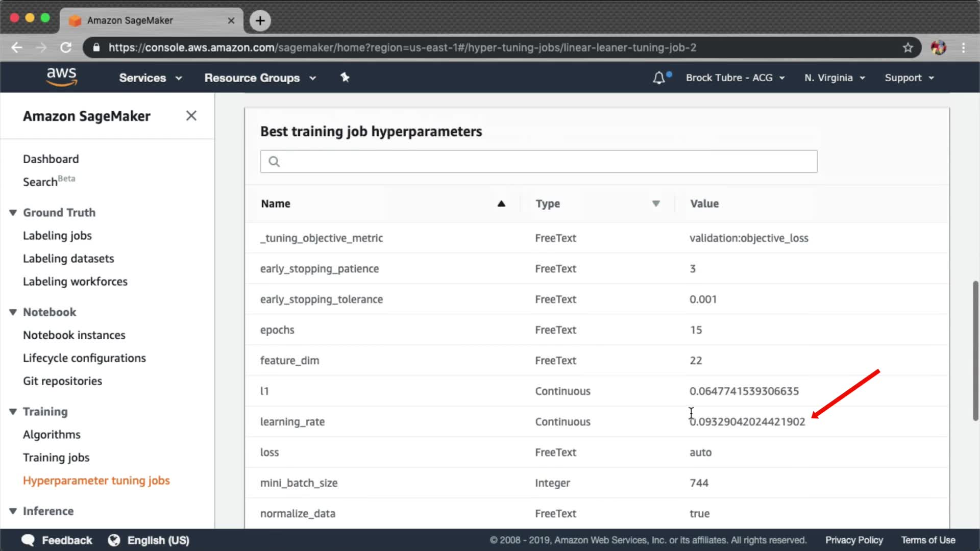The width and height of the screenshot is (980, 551).
Task: Go to Training jobs page
Action: (56, 458)
